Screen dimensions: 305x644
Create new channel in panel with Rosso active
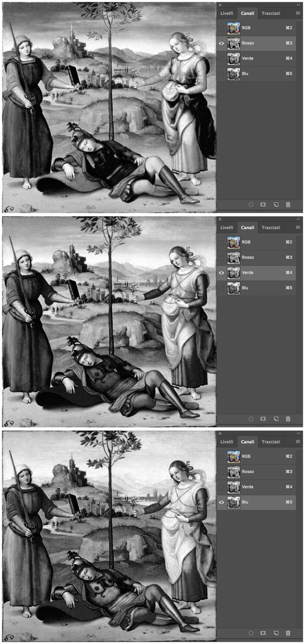coord(276,204)
